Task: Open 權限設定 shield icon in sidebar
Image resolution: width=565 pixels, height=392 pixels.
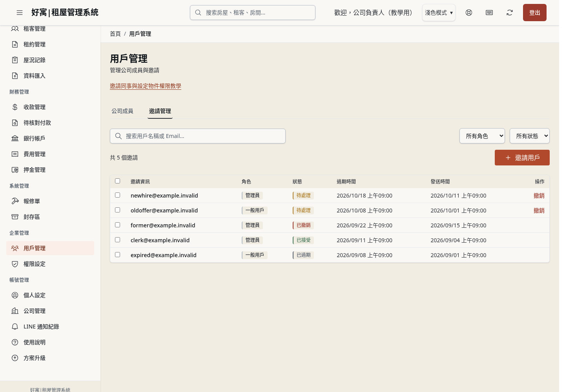Action: pos(15,264)
